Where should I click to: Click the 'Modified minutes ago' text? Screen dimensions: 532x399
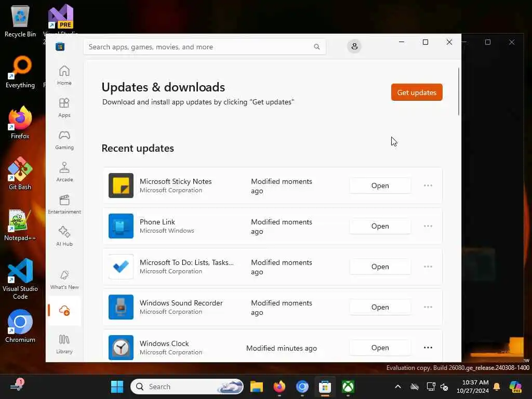pos(281,348)
